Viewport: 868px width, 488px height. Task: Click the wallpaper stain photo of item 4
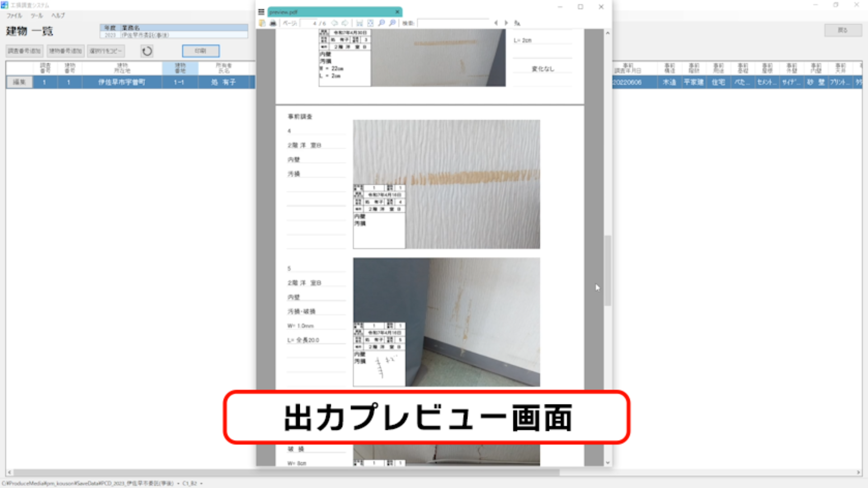(446, 184)
